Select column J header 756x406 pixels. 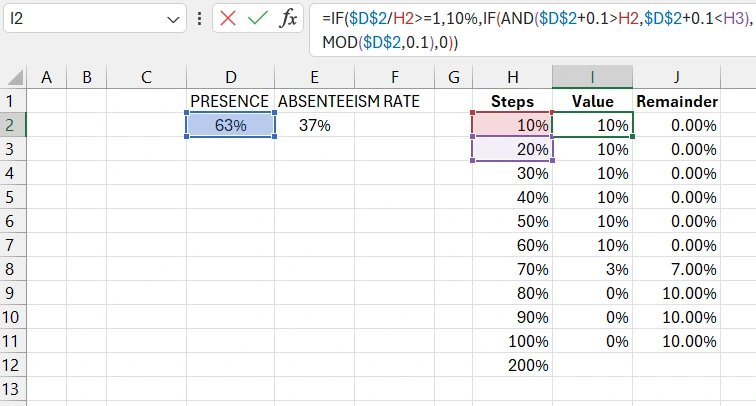[676, 77]
